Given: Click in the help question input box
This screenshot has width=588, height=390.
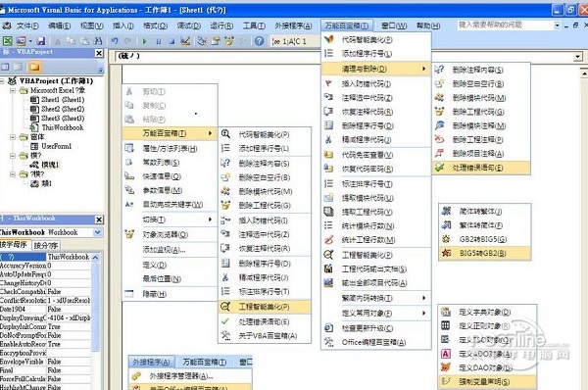Looking at the screenshot, I should tap(505, 25).
